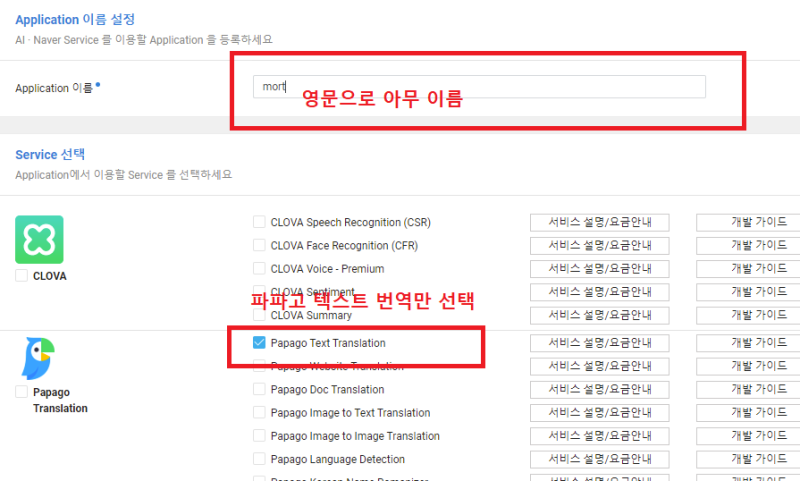
Task: Open 서비스 설명/요금안내 for Papago Image to Text
Action: coord(599,413)
